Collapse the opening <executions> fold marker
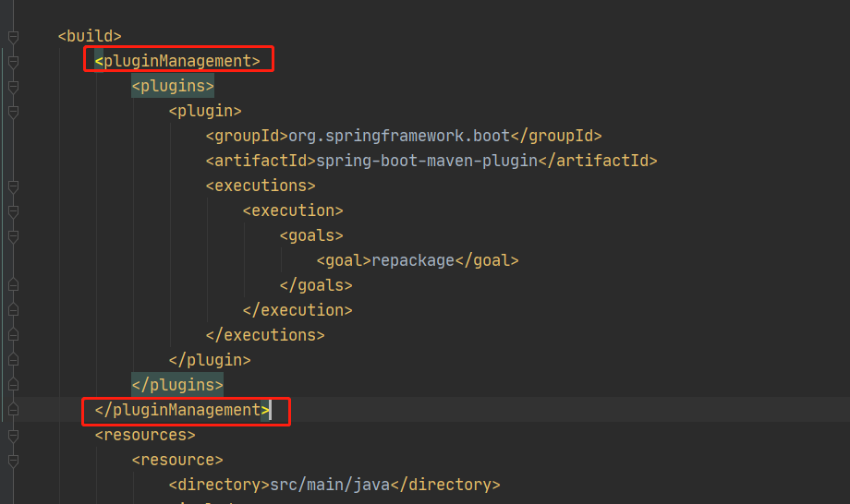 tap(13, 186)
